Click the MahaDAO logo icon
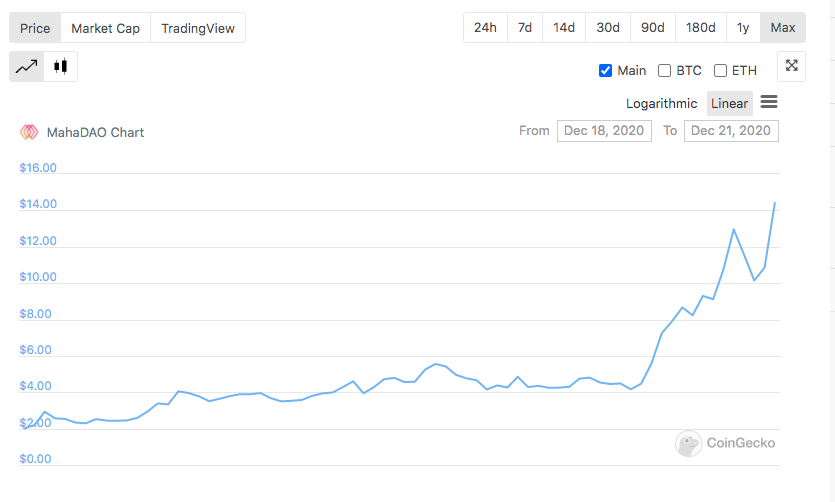The width and height of the screenshot is (835, 502). [29, 132]
